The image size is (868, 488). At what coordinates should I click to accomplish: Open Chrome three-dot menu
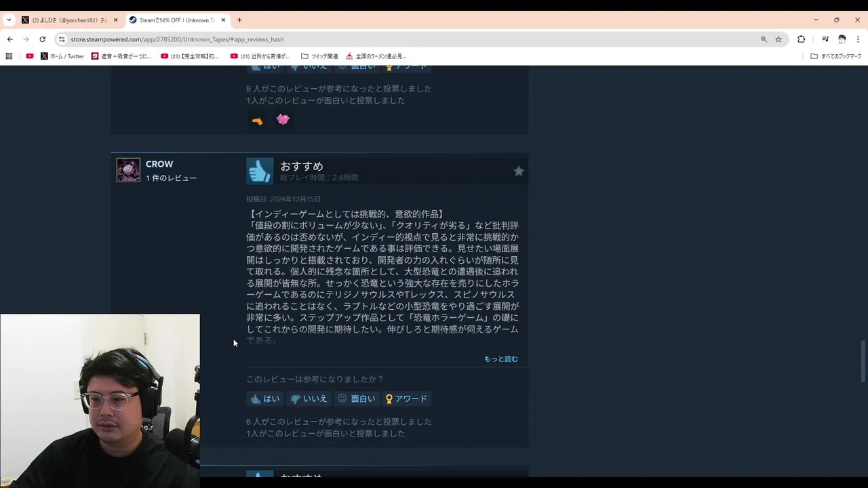coord(858,39)
